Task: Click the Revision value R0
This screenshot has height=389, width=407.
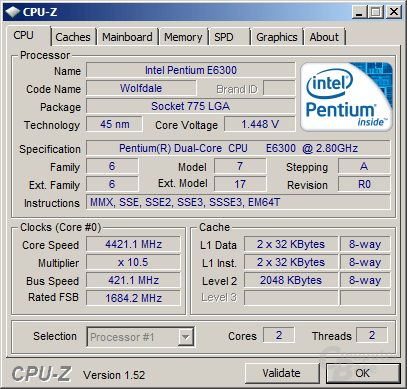Action: pos(364,184)
